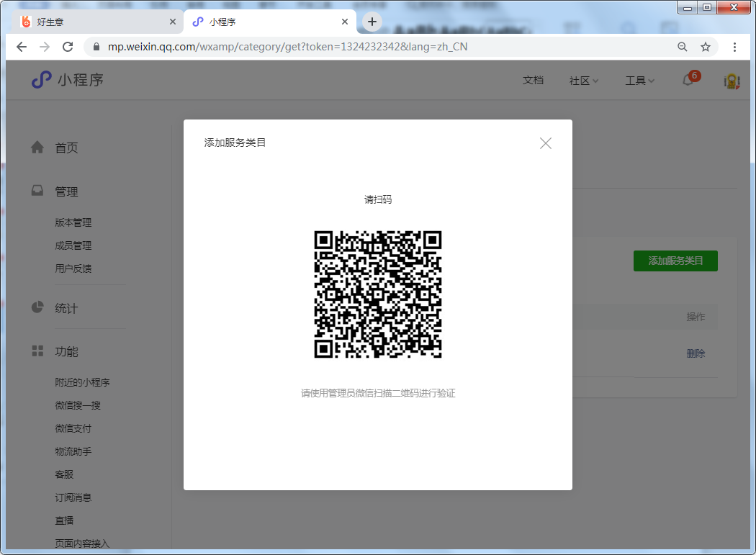Image resolution: width=756 pixels, height=555 pixels.
Task: Open the account avatar menu
Action: point(732,81)
